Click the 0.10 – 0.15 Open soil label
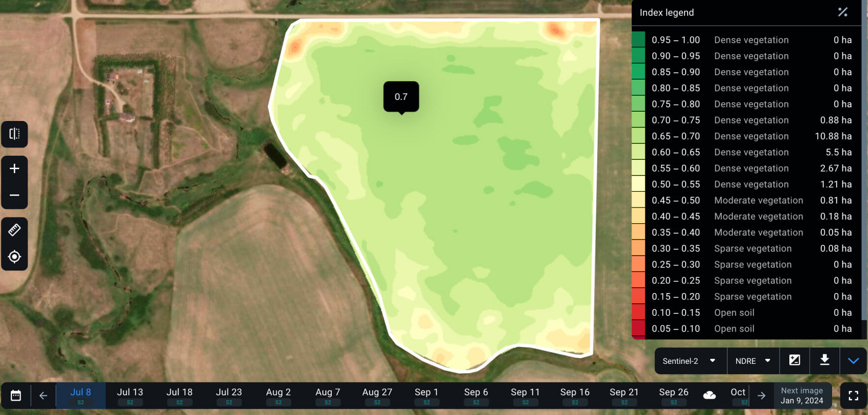Viewport: 868px width, 415px height. coord(734,313)
